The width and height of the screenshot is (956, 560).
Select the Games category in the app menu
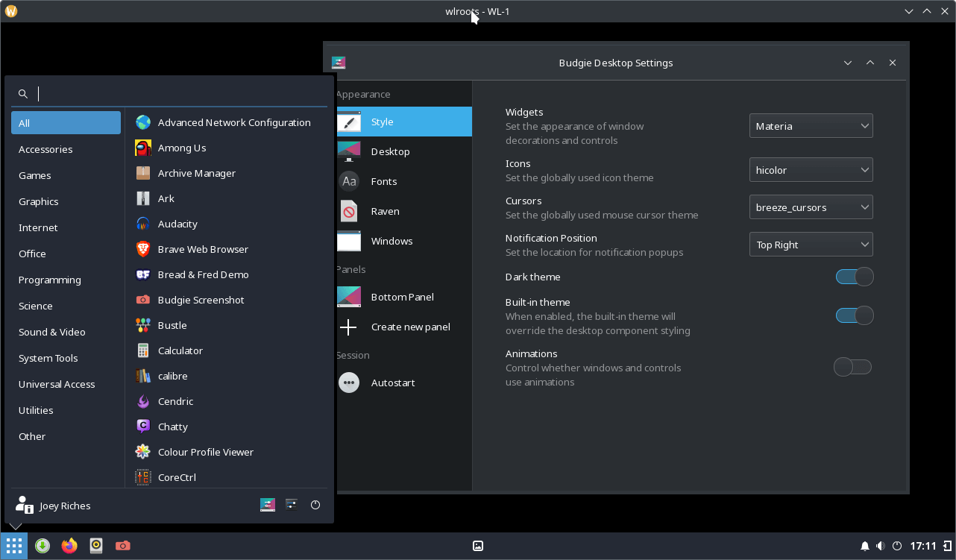point(66,175)
